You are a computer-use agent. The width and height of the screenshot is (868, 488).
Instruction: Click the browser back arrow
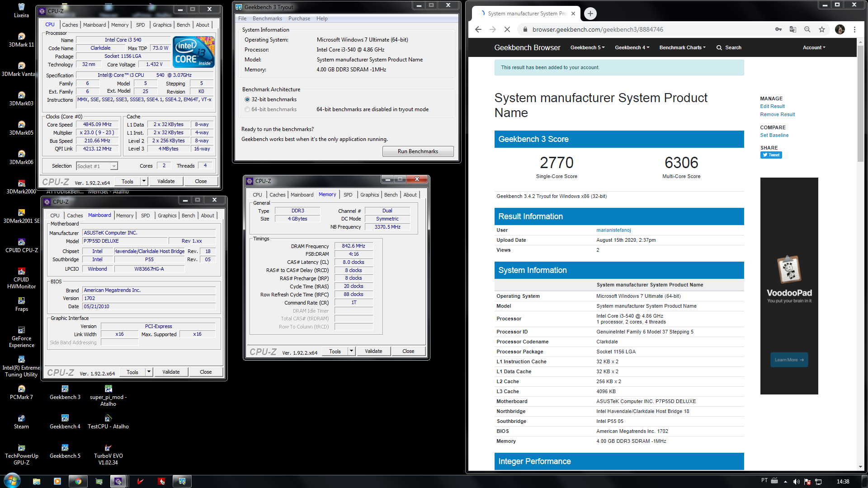coord(478,29)
